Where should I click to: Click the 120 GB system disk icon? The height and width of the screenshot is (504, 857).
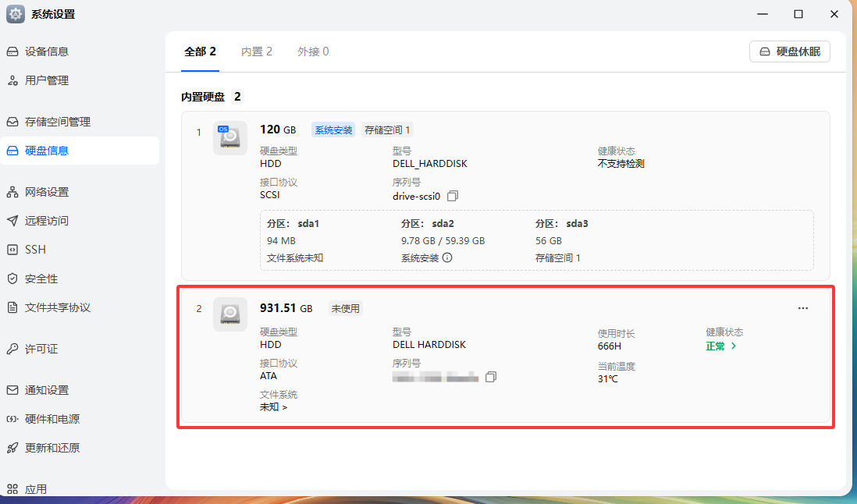click(229, 138)
